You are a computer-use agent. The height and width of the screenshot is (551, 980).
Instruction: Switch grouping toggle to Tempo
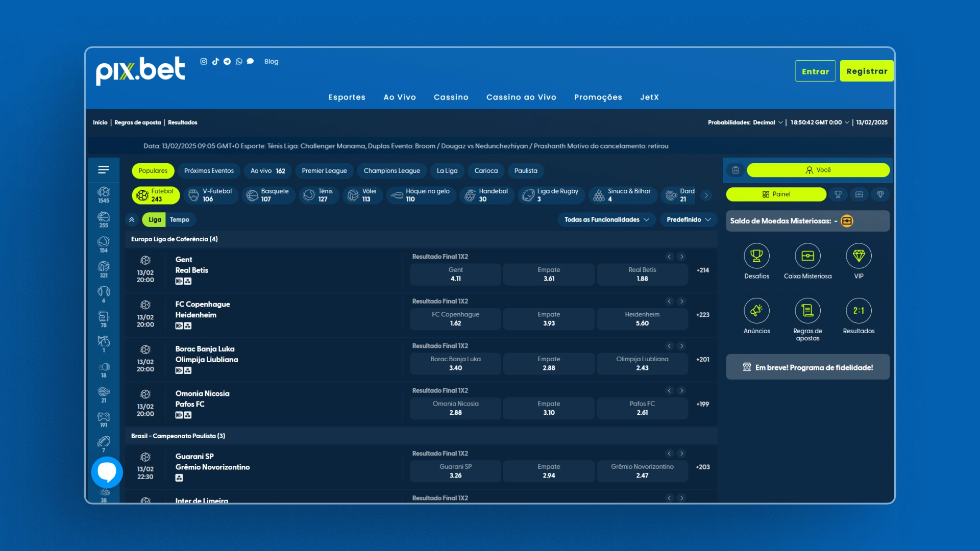coord(179,220)
